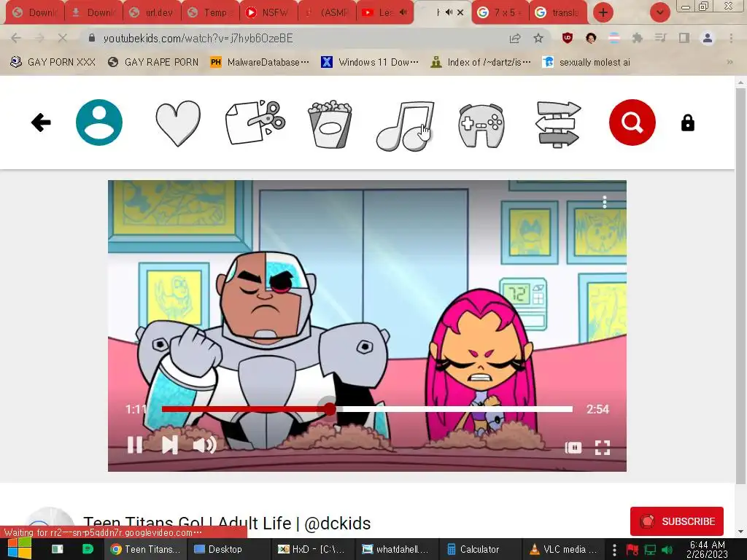
Task: Open the tab search dropdown arrow
Action: tap(659, 12)
